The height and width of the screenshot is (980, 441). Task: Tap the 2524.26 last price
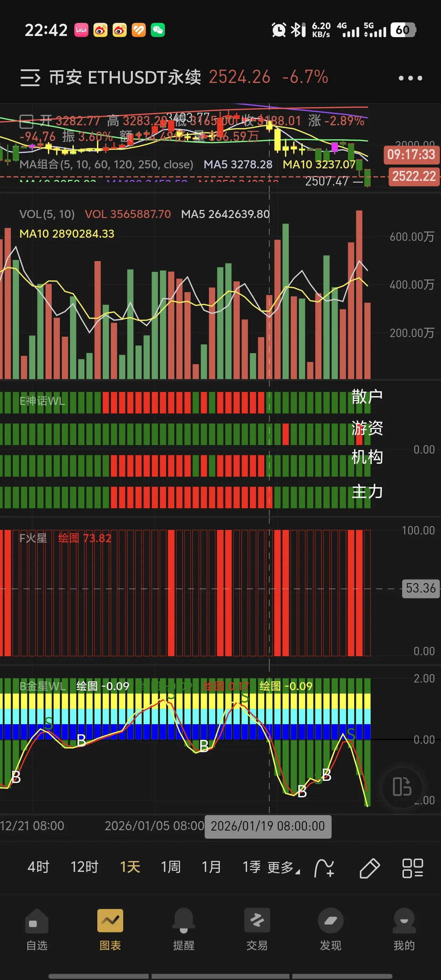coord(240,77)
